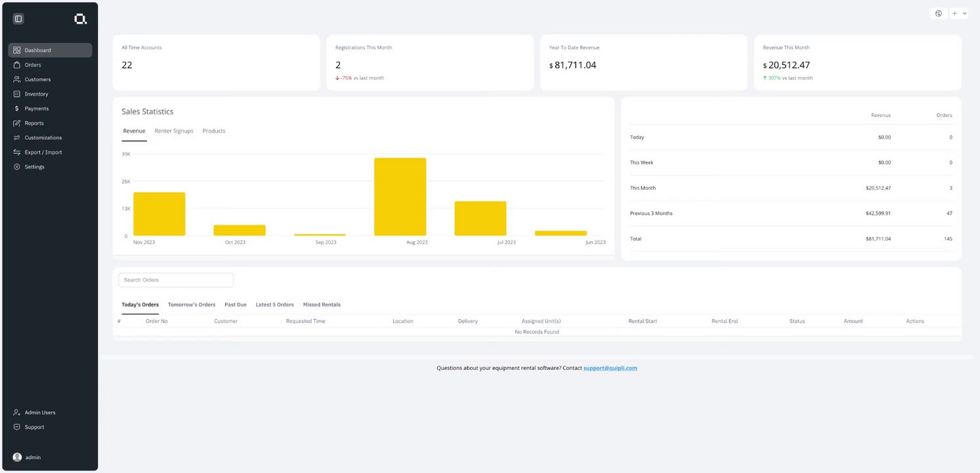Click the 'Rental End' column header
Image resolution: width=980 pixels, height=473 pixels.
point(725,321)
